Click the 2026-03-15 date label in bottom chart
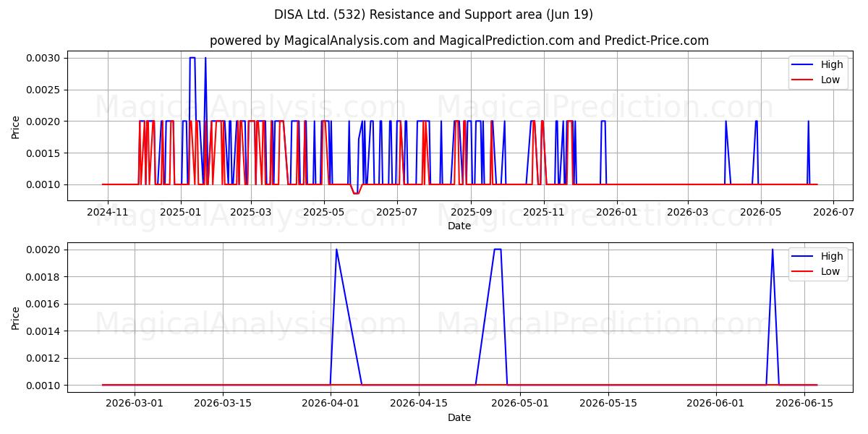 click(223, 404)
